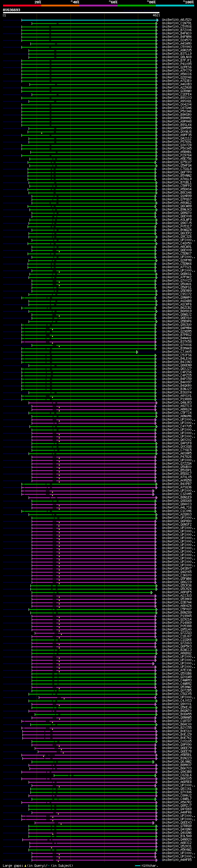Viewport: 197px width, 868px height.
Task: Click the green alignment bar of UniRef100_C7JA05
Action: tap(80, 352)
